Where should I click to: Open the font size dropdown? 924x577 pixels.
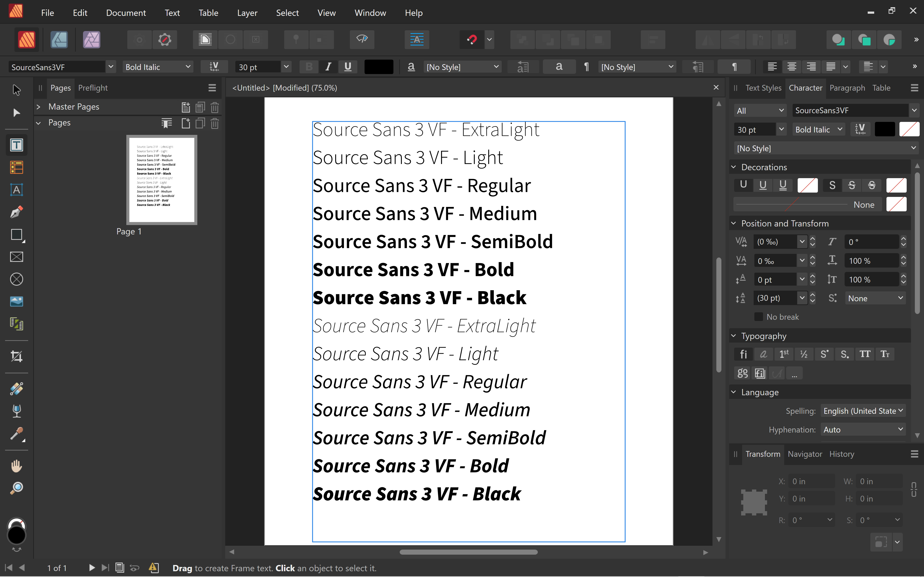(x=286, y=66)
